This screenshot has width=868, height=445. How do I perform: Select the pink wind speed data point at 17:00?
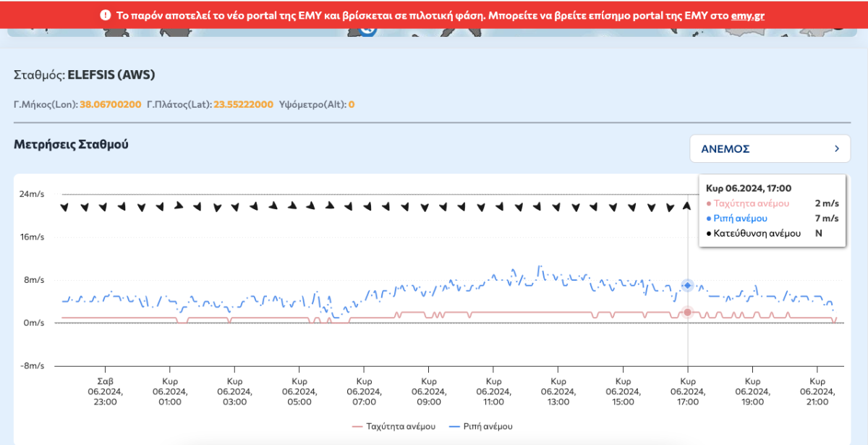point(687,312)
